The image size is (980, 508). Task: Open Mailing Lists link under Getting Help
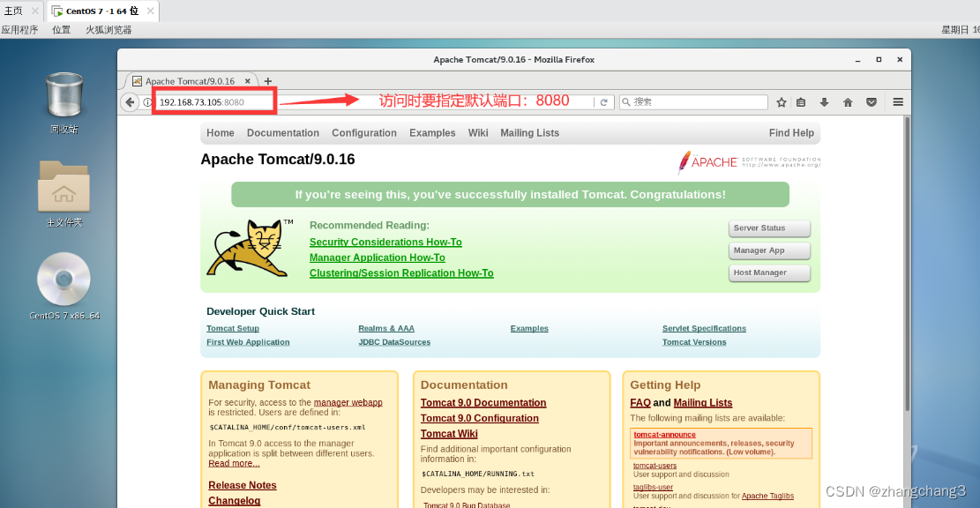point(702,403)
